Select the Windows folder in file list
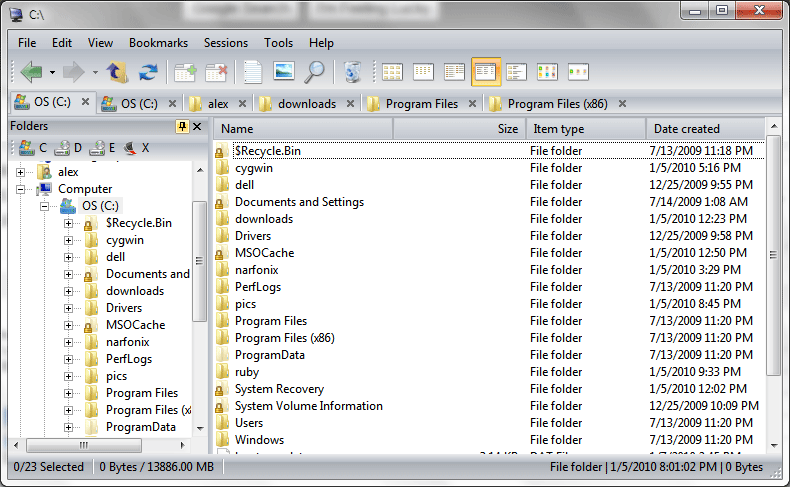Viewport: 790px width, 487px height. (259, 440)
